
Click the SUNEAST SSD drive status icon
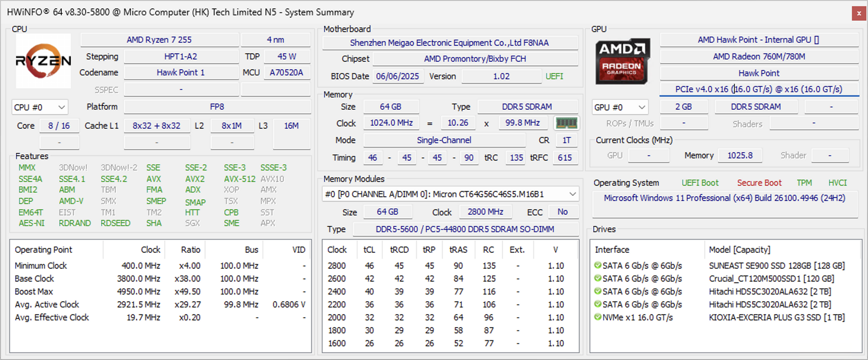598,265
